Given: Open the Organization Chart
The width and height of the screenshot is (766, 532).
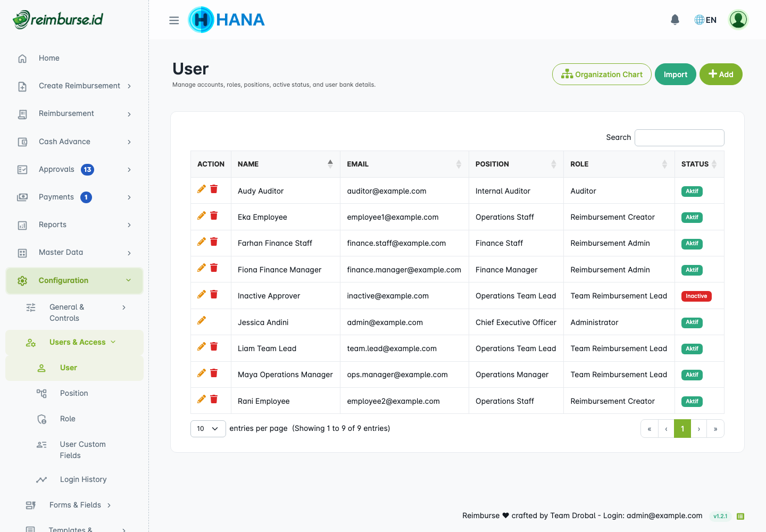Looking at the screenshot, I should coord(602,74).
